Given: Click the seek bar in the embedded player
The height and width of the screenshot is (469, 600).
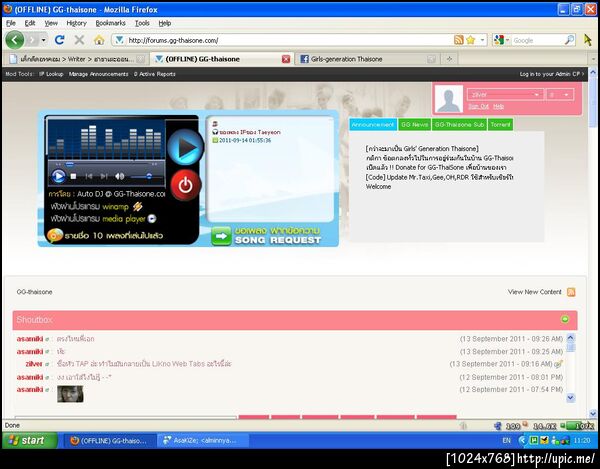Looking at the screenshot, I should (x=105, y=164).
